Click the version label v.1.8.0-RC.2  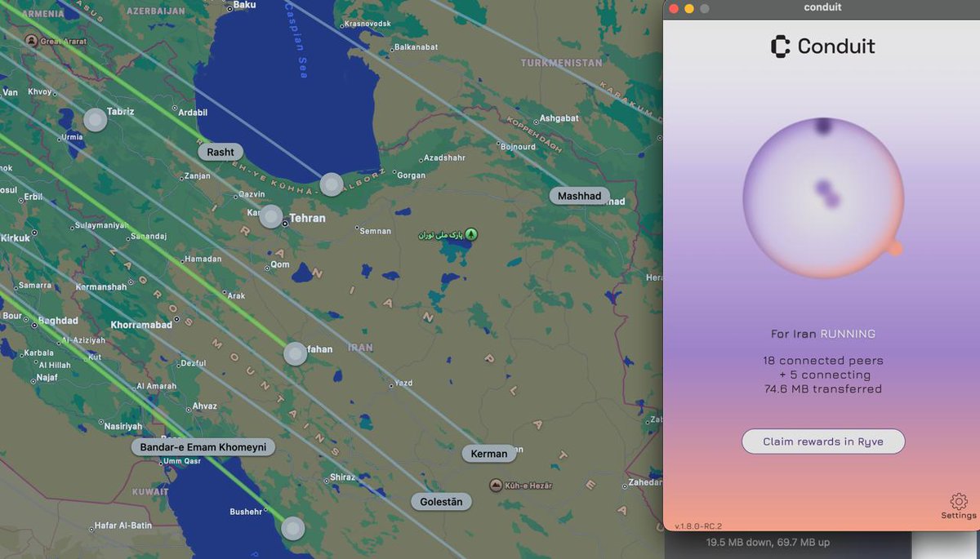[698, 526]
